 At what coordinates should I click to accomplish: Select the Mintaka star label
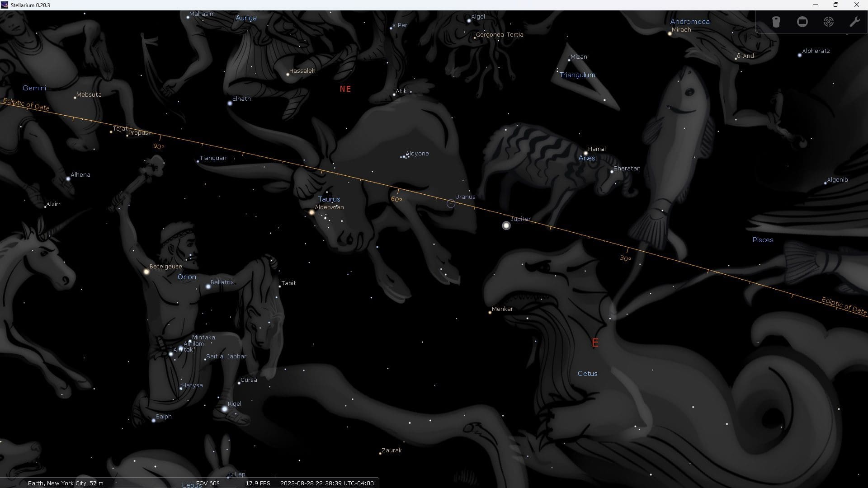[203, 338]
